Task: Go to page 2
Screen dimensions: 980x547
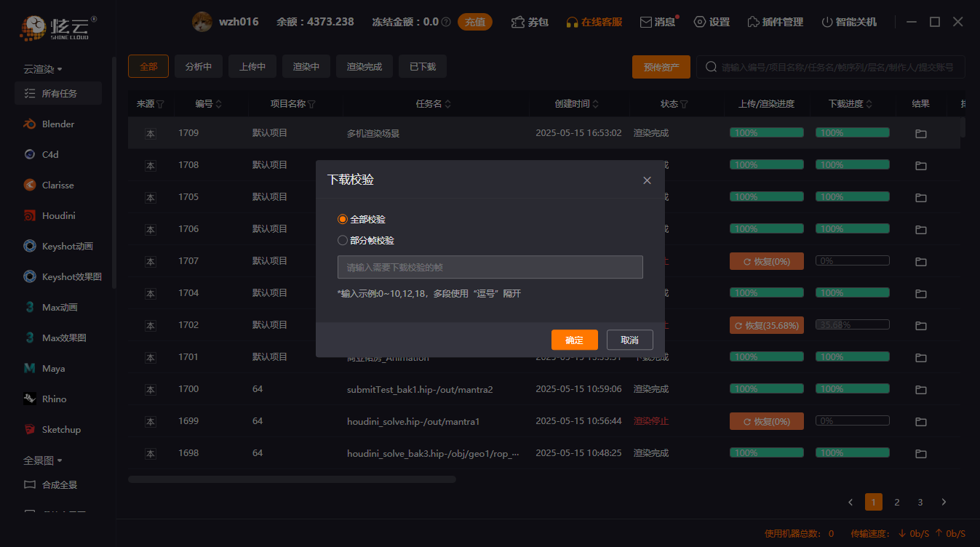Action: coord(897,502)
